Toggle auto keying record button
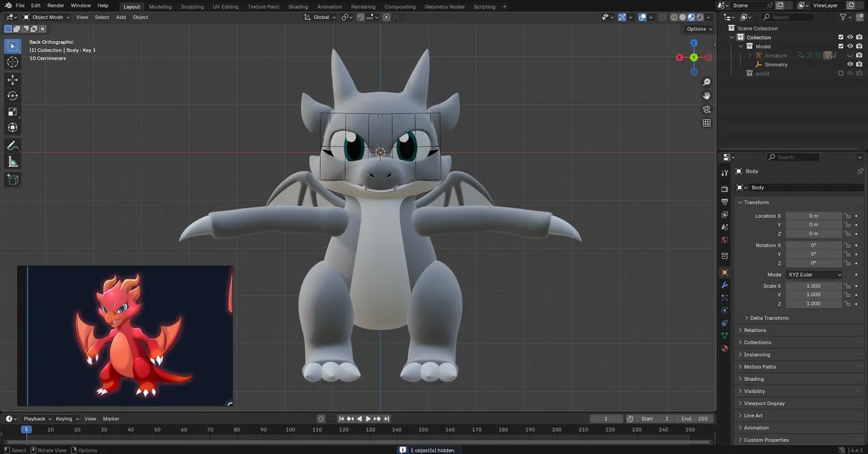This screenshot has width=868, height=454. click(321, 419)
